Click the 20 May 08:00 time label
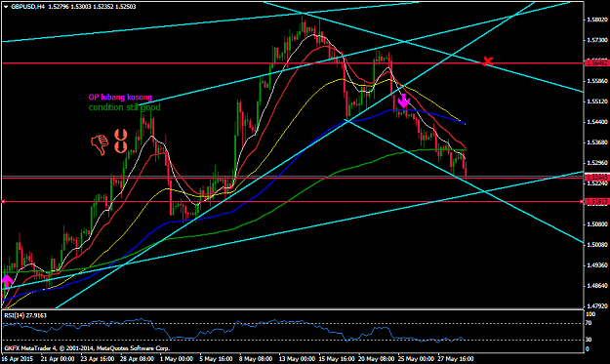 376,358
